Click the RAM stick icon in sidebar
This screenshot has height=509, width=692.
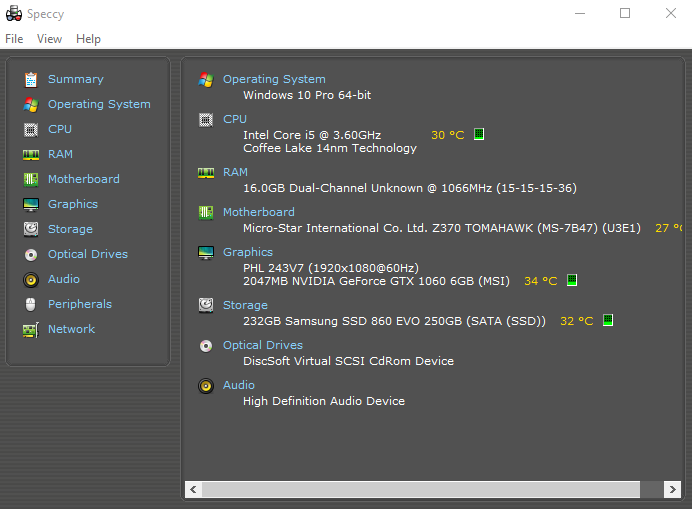pos(31,155)
